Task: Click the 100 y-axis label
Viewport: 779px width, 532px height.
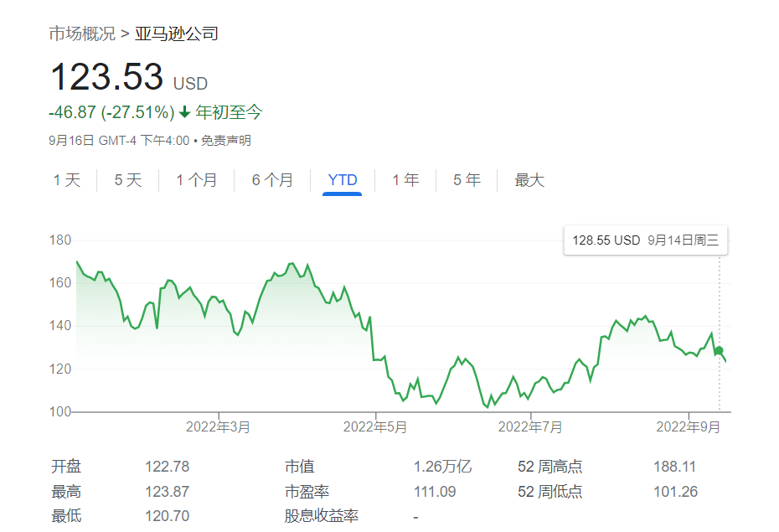Action: [x=60, y=412]
